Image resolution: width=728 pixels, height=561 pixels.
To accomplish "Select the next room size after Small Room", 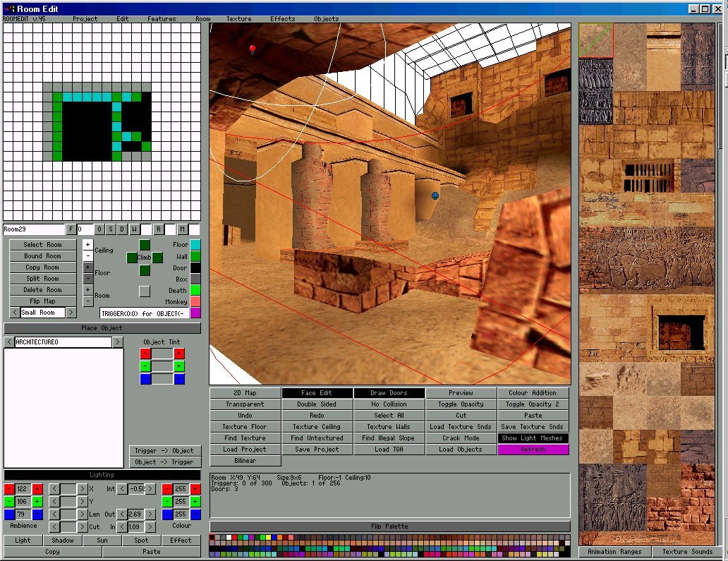I will coord(71,313).
